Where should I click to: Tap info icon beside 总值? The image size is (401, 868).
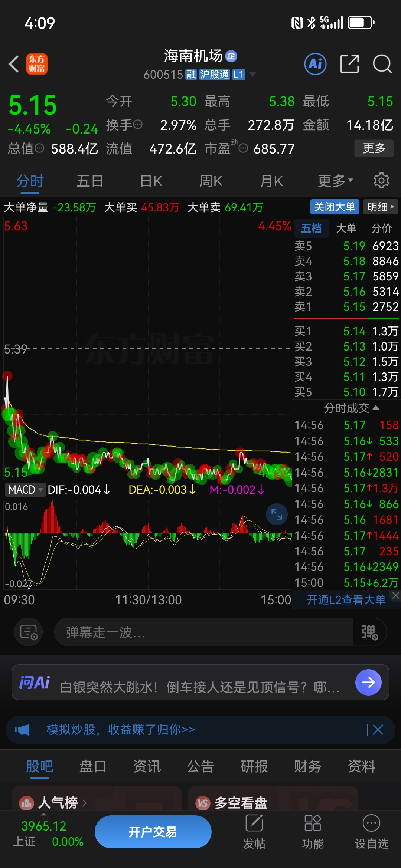click(39, 148)
